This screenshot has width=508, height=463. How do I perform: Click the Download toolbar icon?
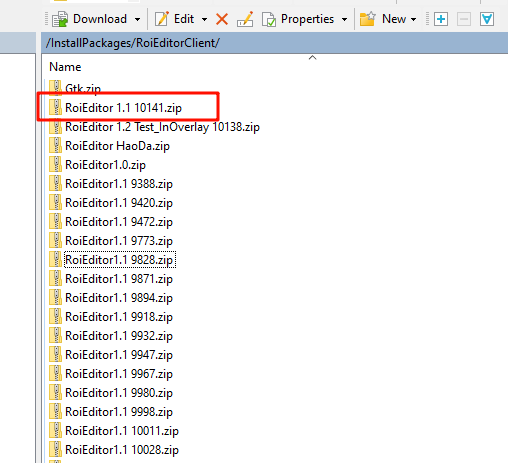[60, 19]
